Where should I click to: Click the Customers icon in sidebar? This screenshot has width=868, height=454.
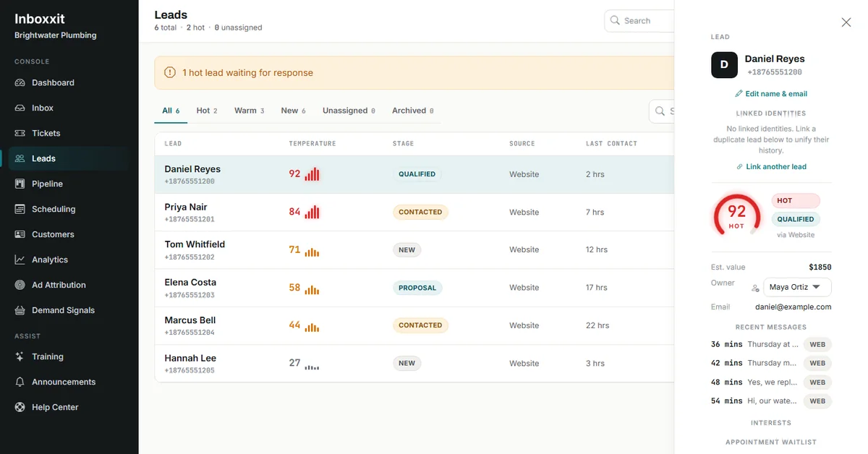[20, 234]
